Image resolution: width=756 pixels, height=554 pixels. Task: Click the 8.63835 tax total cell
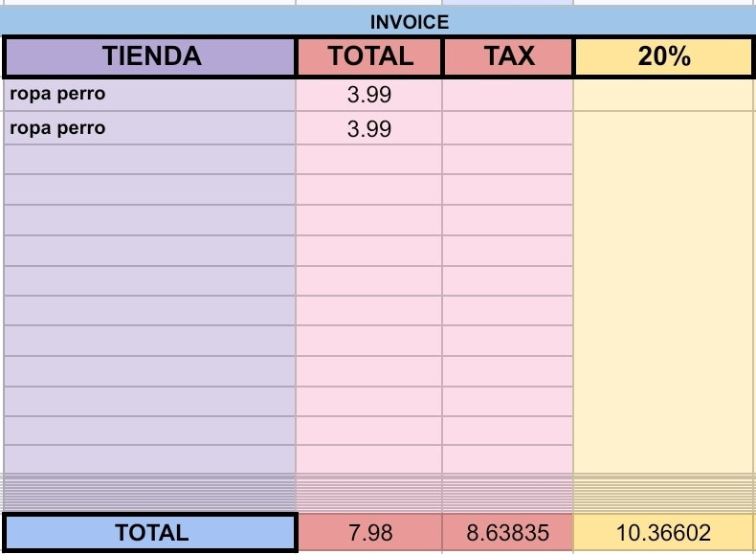(x=508, y=533)
